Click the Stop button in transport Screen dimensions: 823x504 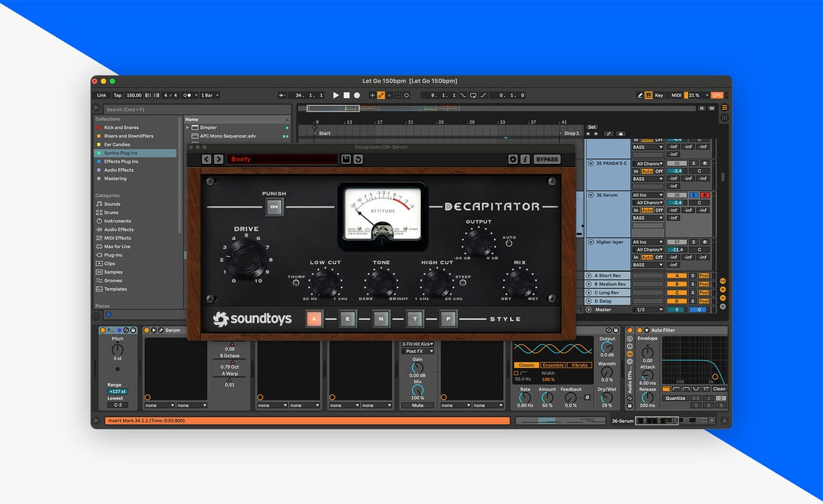pos(346,95)
